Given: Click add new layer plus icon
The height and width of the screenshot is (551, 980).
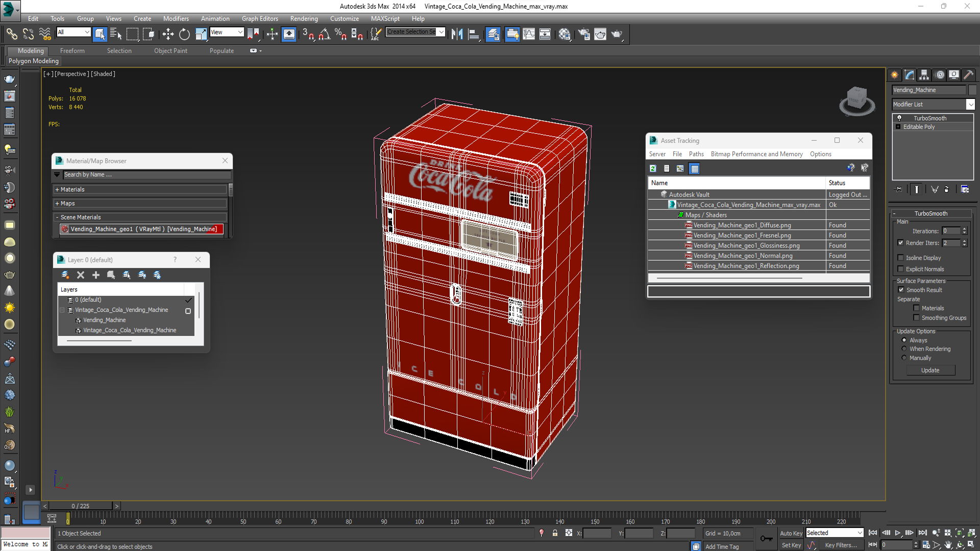Looking at the screenshot, I should (x=95, y=275).
